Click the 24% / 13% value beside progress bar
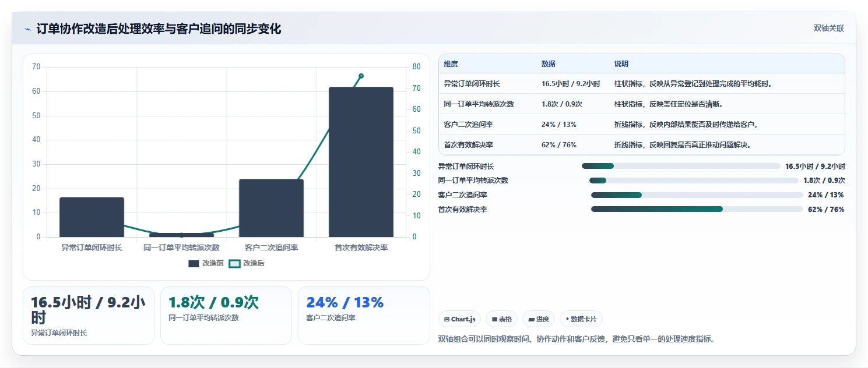868x368 pixels. [x=826, y=195]
